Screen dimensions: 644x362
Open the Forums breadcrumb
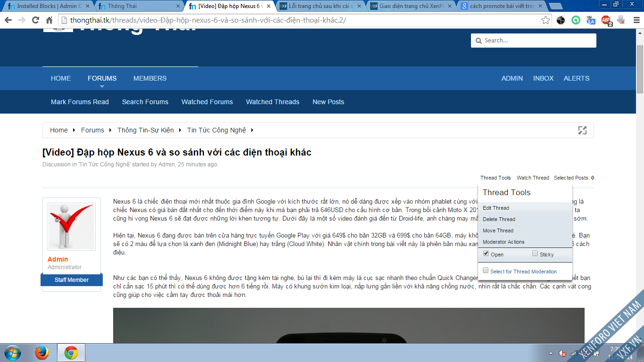92,130
